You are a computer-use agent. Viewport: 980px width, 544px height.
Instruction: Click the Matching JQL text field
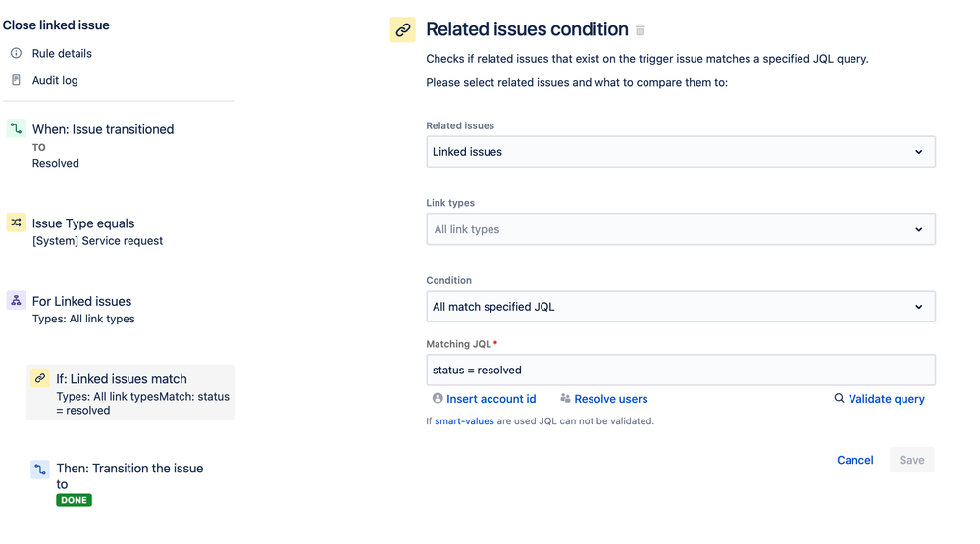click(x=681, y=371)
